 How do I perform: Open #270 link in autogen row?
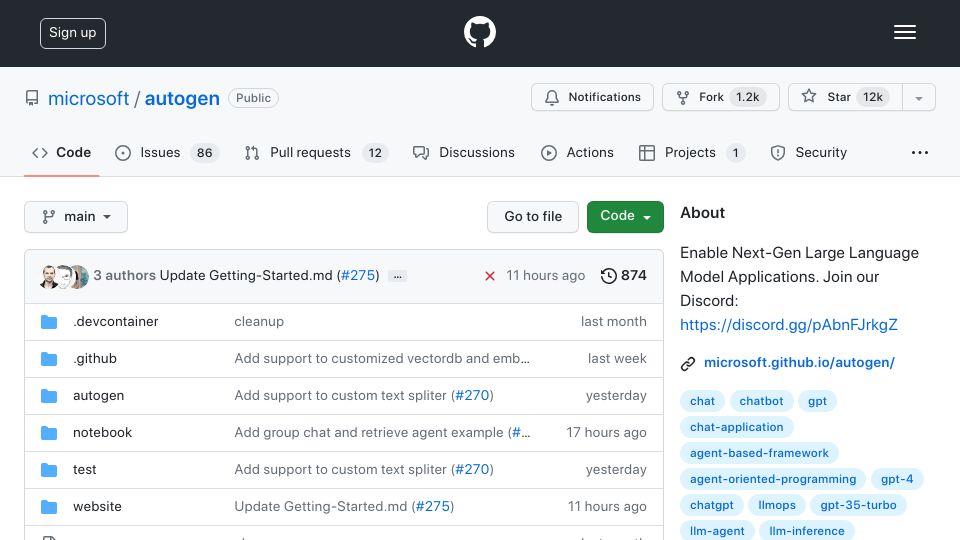point(472,396)
